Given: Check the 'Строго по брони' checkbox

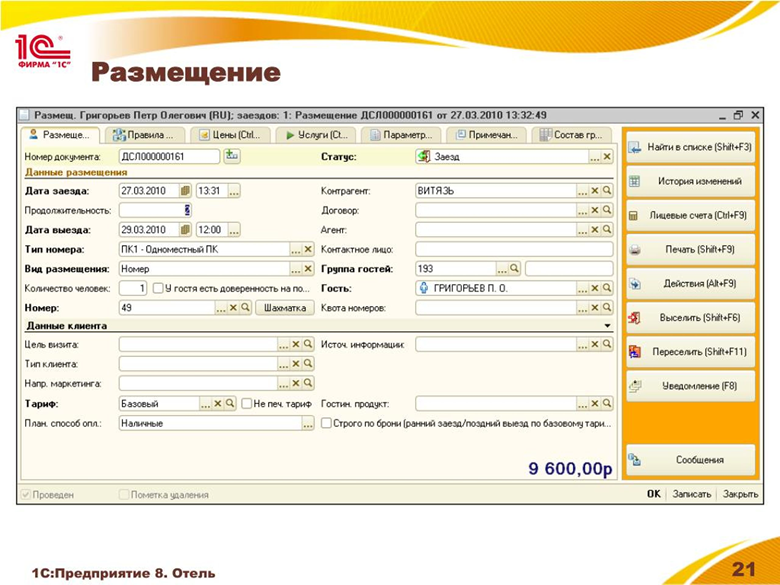Looking at the screenshot, I should (326, 423).
